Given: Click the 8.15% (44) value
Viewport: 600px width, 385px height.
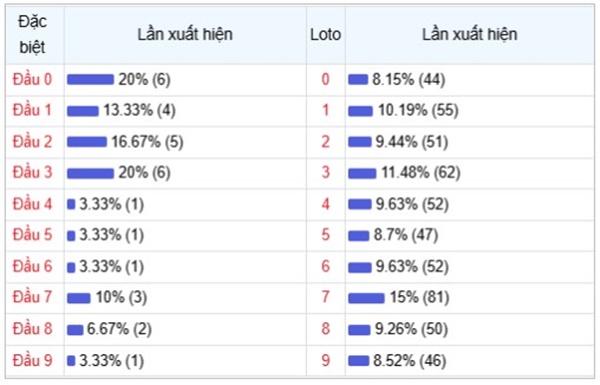Looking at the screenshot, I should (x=409, y=80).
